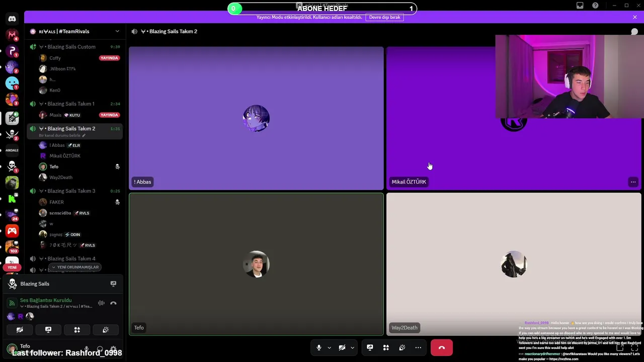Open user settings gear icon
This screenshot has height=362, width=644.
pos(113,349)
